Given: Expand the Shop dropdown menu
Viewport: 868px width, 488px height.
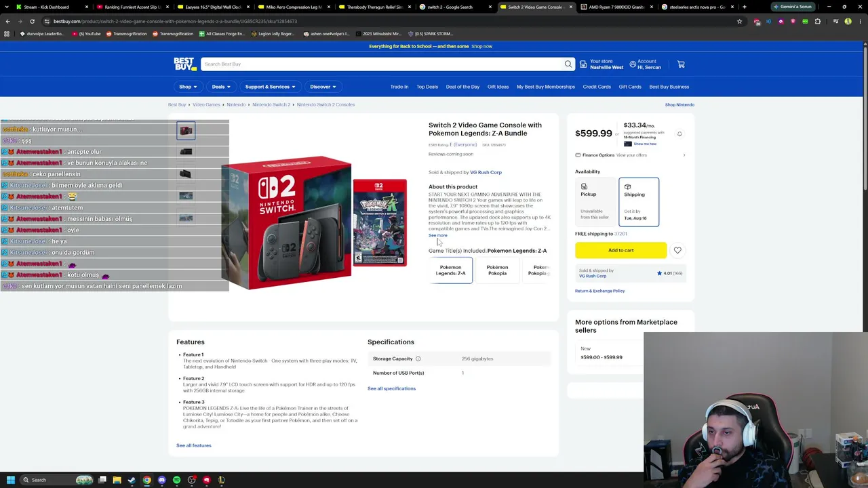Looking at the screenshot, I should pyautogui.click(x=188, y=87).
